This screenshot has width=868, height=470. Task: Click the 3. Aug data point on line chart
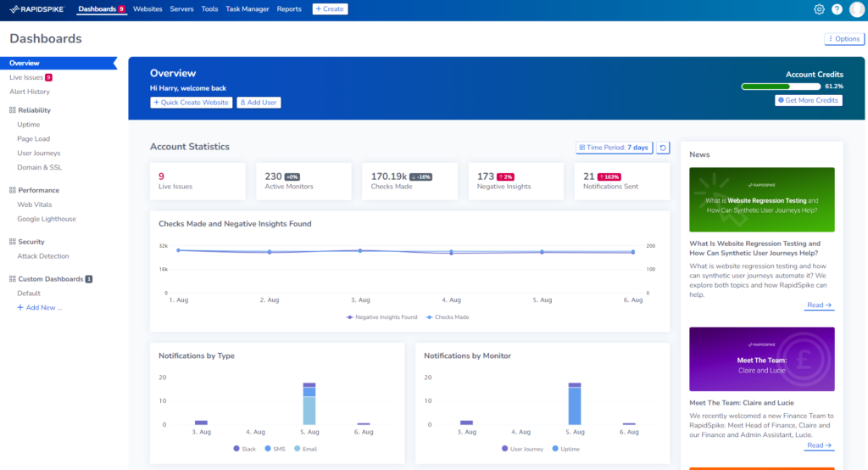pos(360,250)
